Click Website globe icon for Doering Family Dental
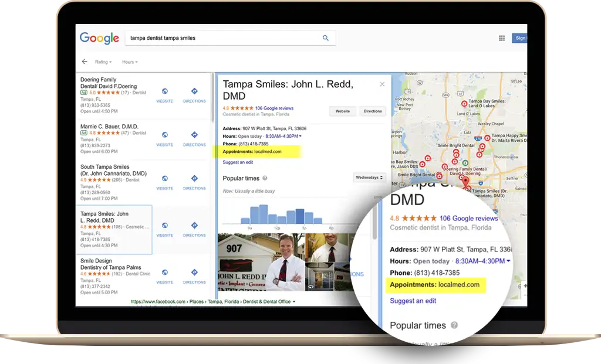The height and width of the screenshot is (364, 601). pos(164,91)
